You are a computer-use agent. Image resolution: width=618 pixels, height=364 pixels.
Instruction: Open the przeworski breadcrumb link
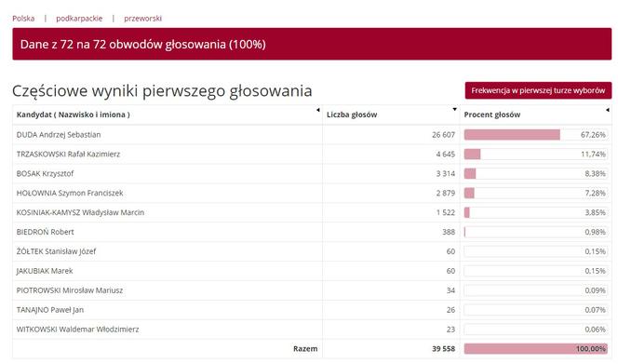pyautogui.click(x=142, y=19)
